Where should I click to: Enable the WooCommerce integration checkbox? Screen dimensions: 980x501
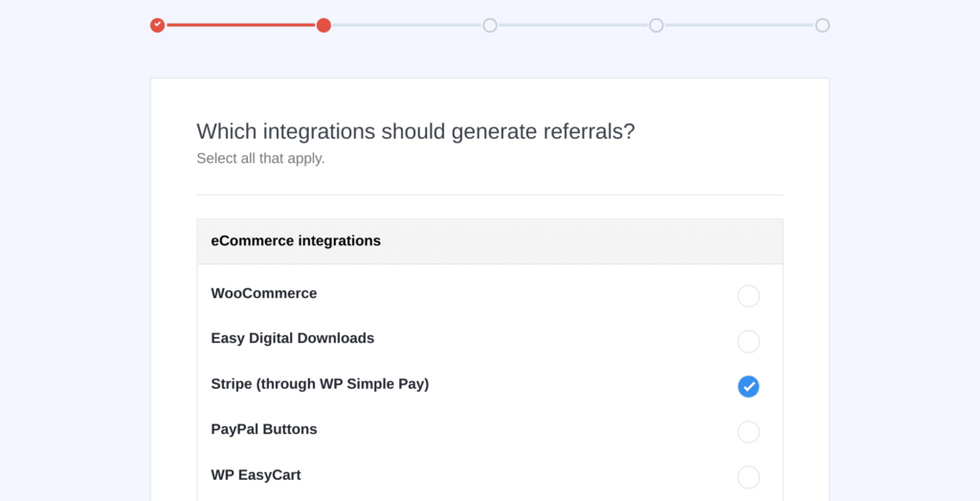748,296
